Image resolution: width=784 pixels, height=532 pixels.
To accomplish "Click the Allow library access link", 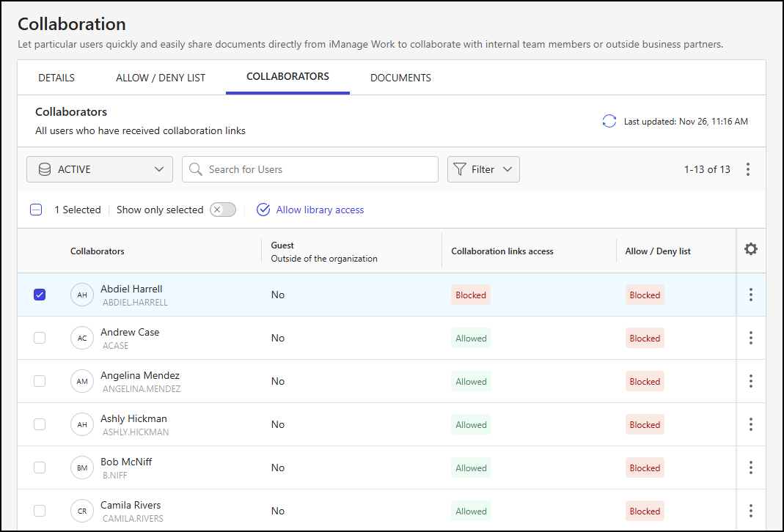I will (x=319, y=210).
